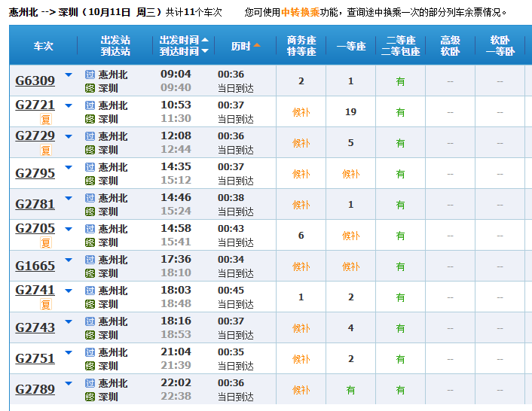Click first class count 19 for G2721
This screenshot has width=532, height=411.
click(351, 112)
